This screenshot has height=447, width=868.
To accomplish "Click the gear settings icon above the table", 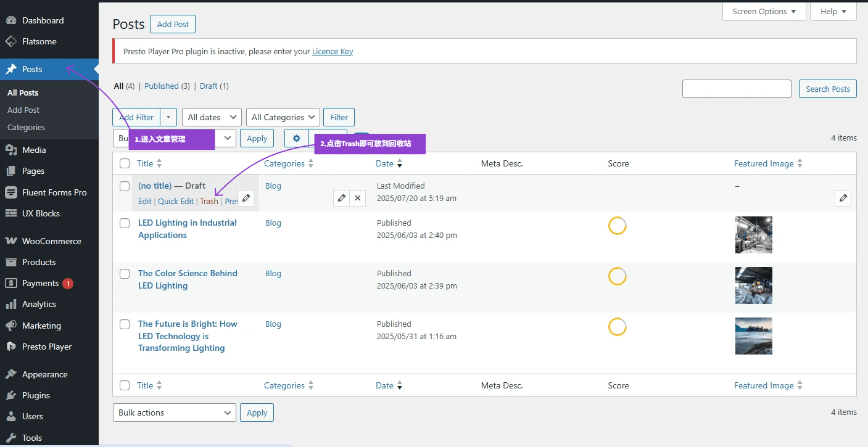I will [x=297, y=138].
